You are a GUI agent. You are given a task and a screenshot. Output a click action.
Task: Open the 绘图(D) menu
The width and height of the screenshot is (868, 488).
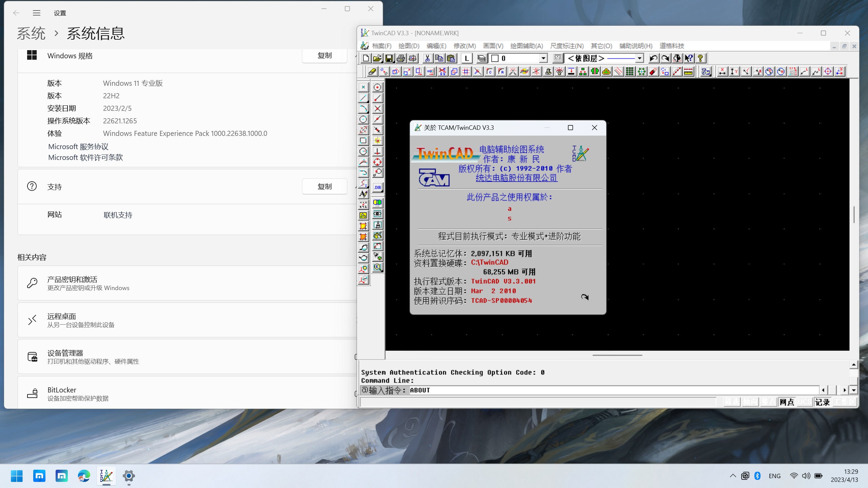pos(409,46)
